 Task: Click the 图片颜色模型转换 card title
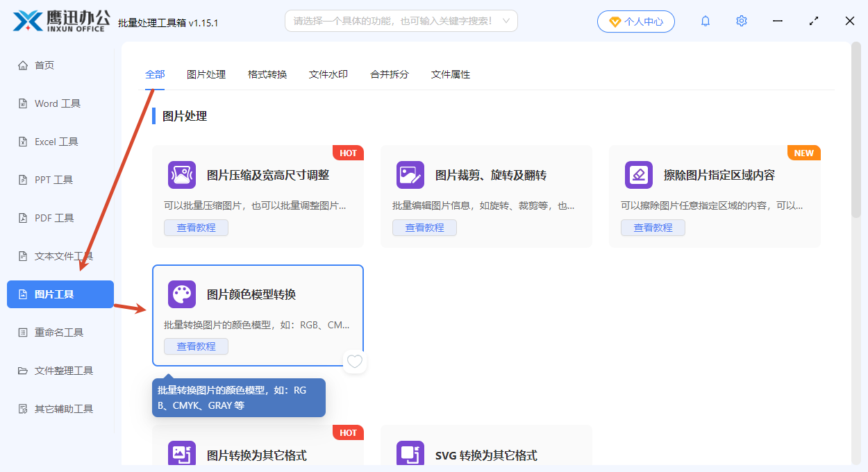click(x=251, y=294)
